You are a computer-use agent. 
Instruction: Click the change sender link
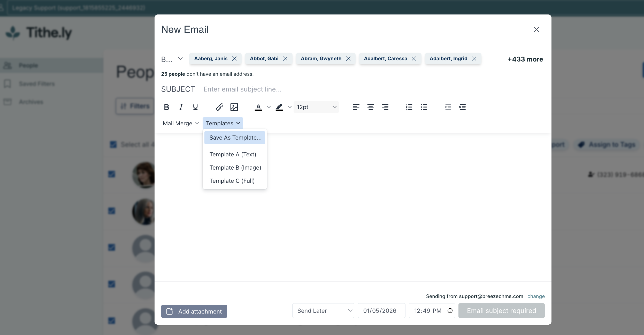(536, 296)
